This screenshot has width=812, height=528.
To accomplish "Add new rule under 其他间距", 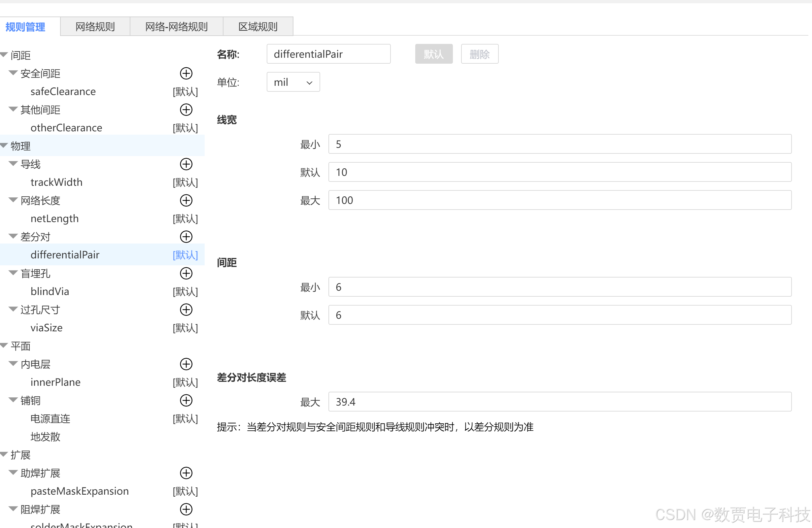I will [x=186, y=110].
